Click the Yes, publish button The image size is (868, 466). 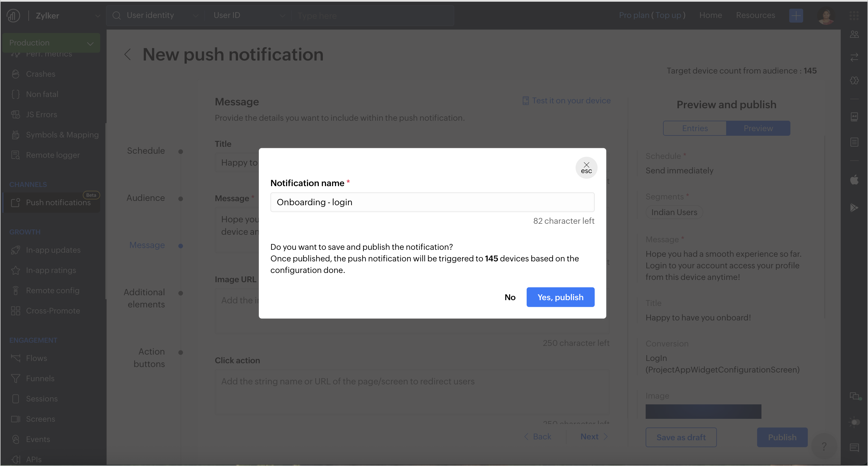(x=560, y=297)
